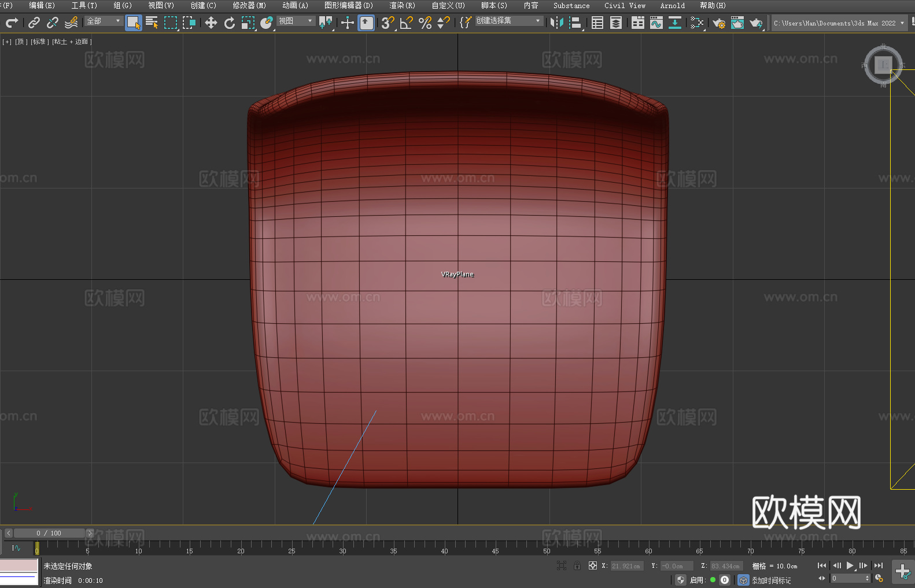Click Edit Named Selection Sets icon
915x588 pixels.
[x=466, y=23]
